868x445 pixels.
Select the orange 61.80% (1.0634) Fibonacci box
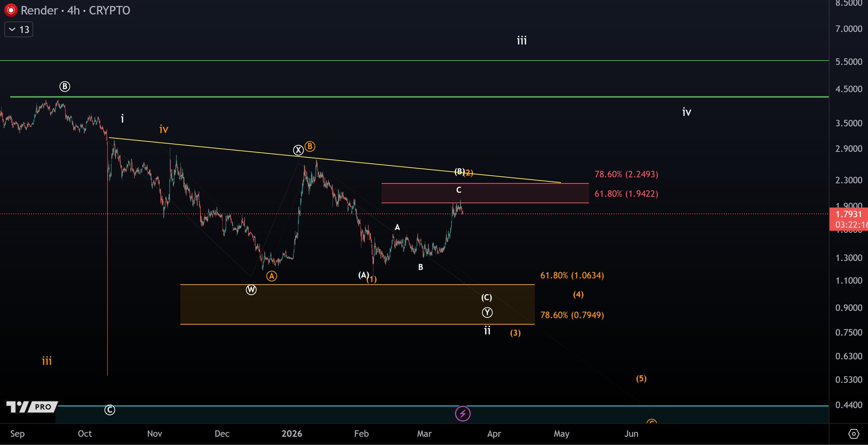pos(357,304)
